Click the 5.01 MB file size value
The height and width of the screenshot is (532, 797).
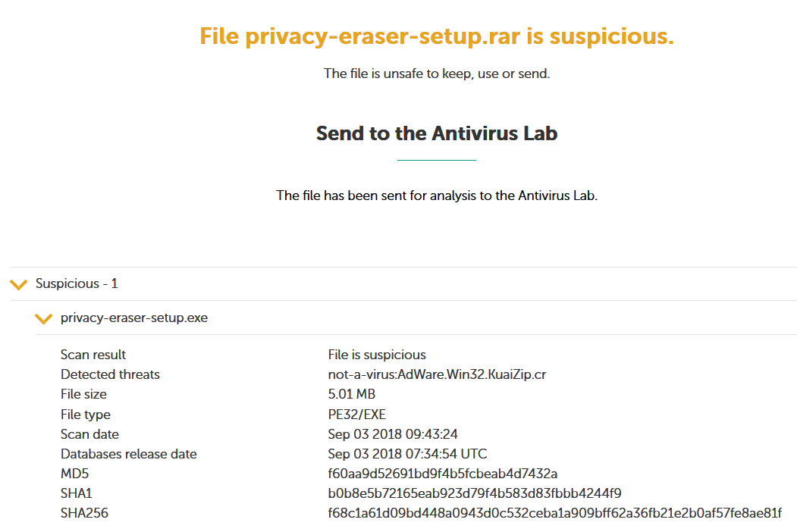pyautogui.click(x=352, y=394)
